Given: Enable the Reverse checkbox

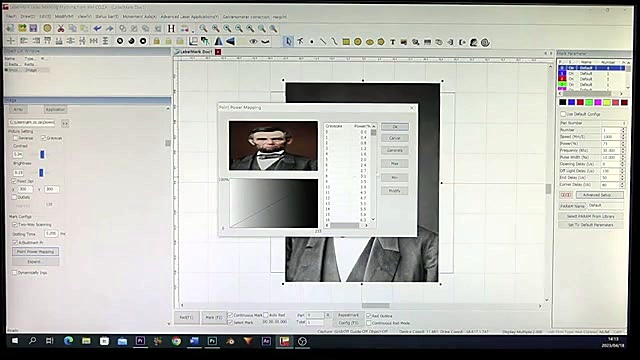Looking at the screenshot, I should pos(16,138).
